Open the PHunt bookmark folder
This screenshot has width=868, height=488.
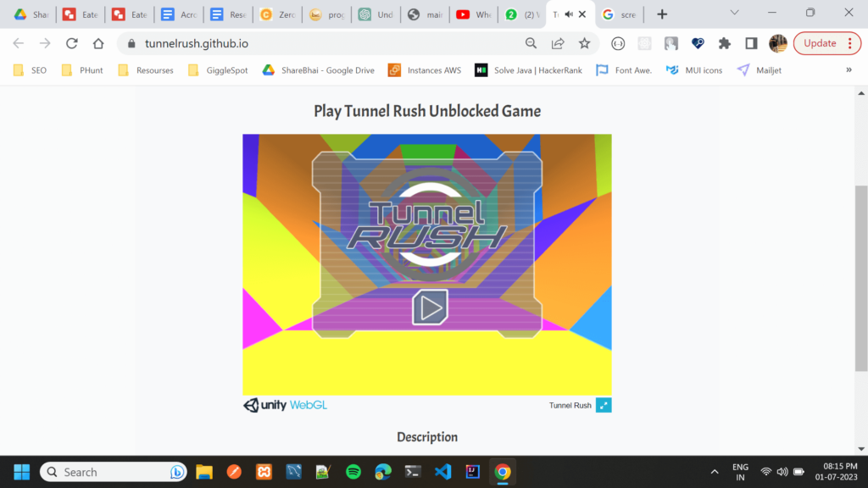(82, 70)
